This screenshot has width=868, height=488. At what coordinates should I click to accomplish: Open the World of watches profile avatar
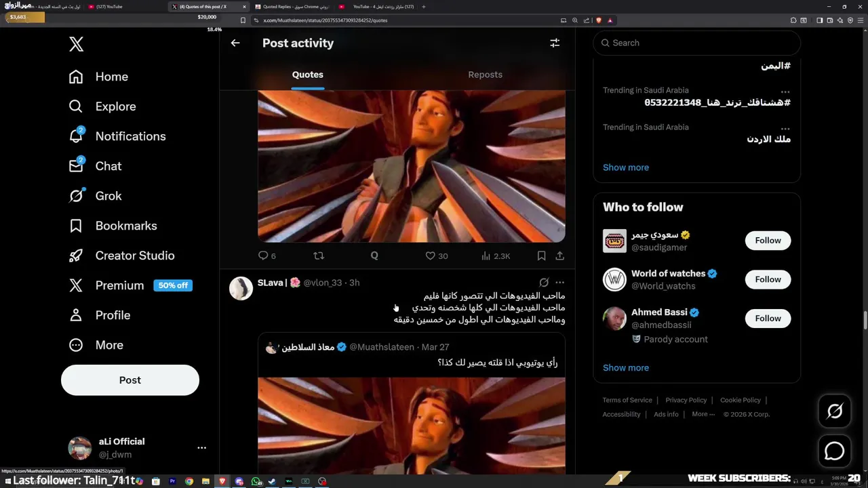coord(614,279)
